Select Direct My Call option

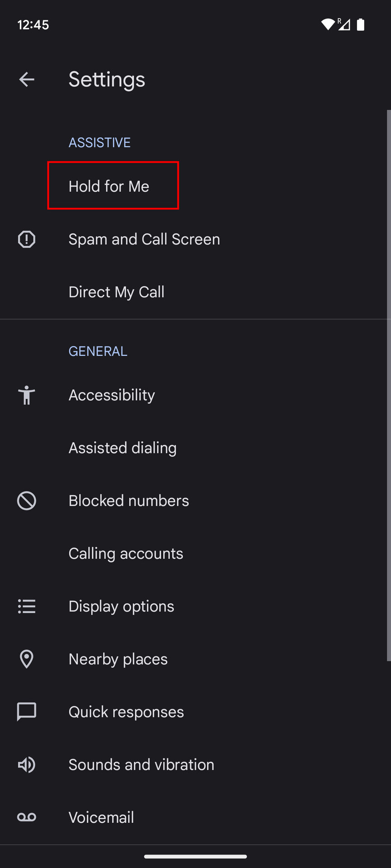pos(117,292)
